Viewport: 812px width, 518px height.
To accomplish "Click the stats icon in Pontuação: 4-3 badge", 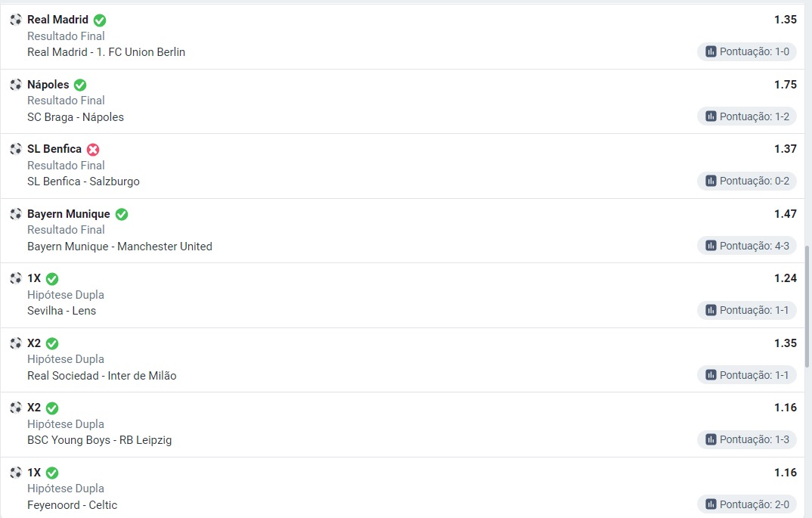I will 711,246.
